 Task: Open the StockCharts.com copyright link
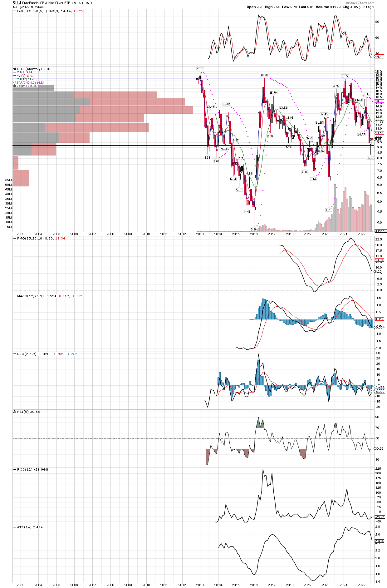point(360,3)
